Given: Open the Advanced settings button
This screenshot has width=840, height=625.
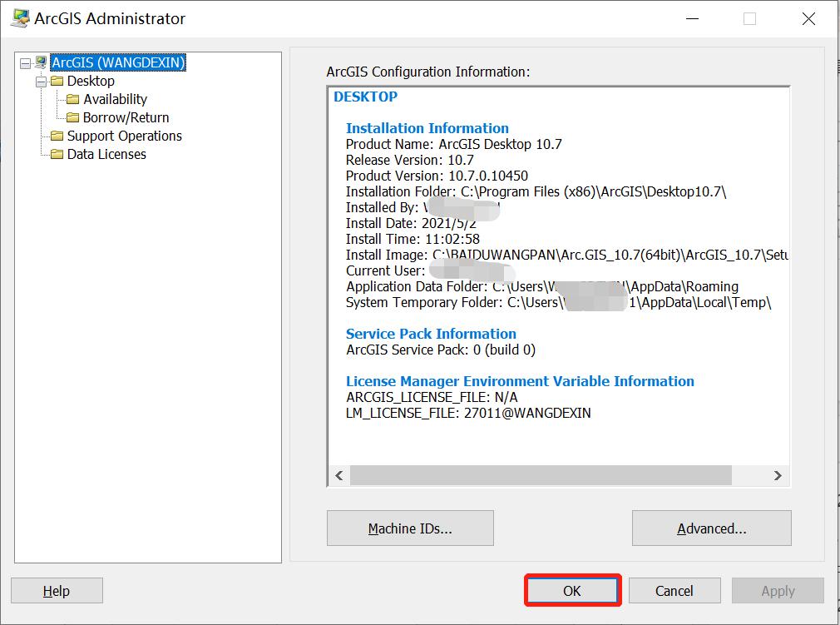Looking at the screenshot, I should 711,528.
